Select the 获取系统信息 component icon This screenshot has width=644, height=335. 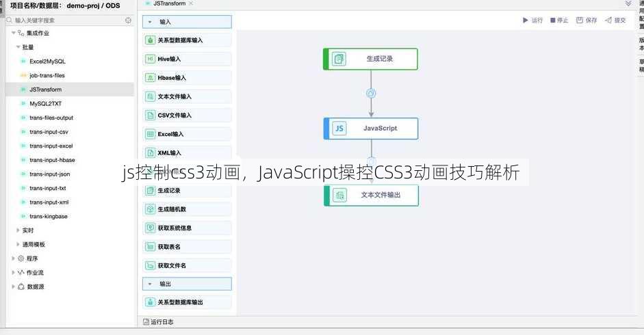pyautogui.click(x=151, y=228)
